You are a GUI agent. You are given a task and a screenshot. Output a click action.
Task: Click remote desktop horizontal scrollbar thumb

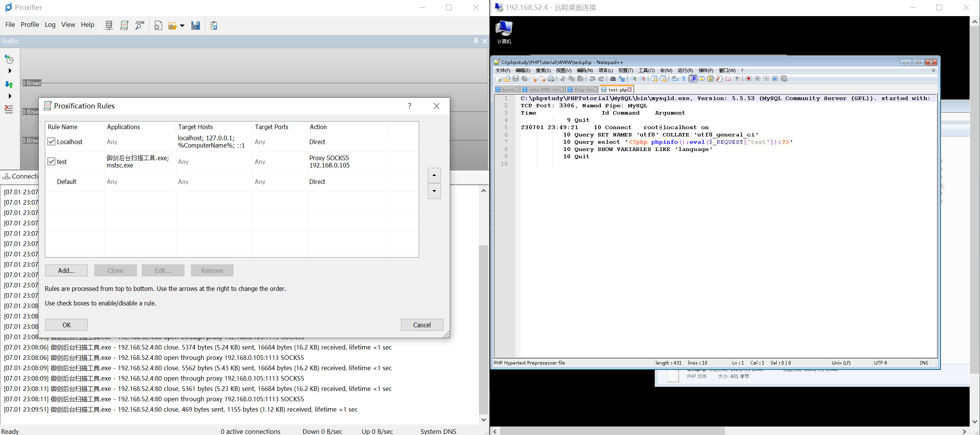[x=612, y=432]
